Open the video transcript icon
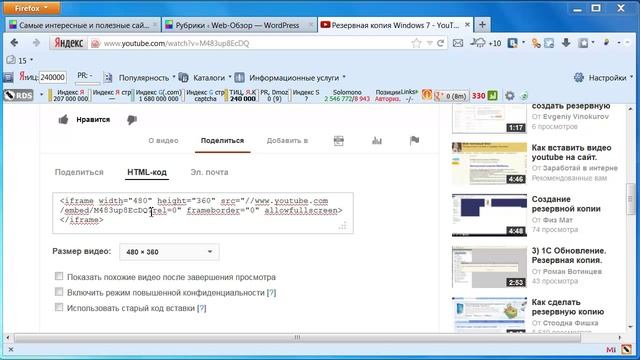640x360 pixels. tap(338, 141)
